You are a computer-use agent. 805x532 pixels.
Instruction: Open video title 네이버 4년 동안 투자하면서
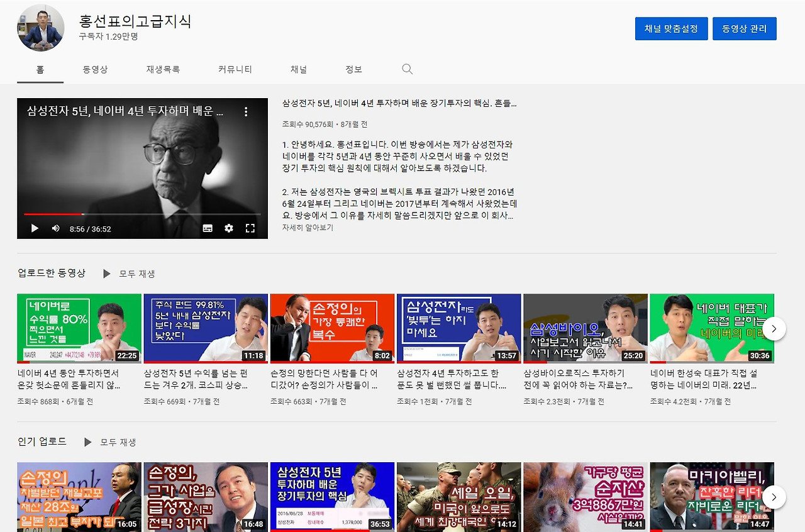[69, 379]
